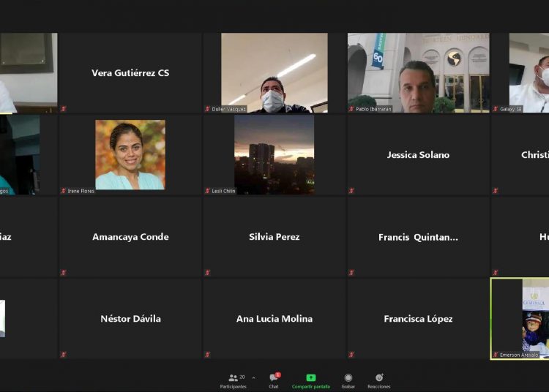Click the muted mic icon on Irene Flores
The width and height of the screenshot is (549, 392).
64,191
